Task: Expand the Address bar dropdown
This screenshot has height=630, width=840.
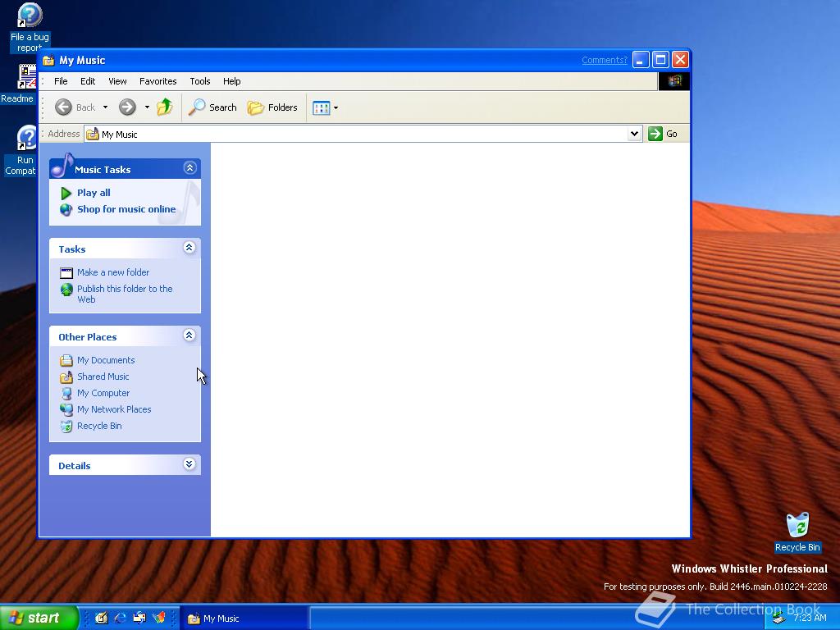Action: pyautogui.click(x=634, y=134)
